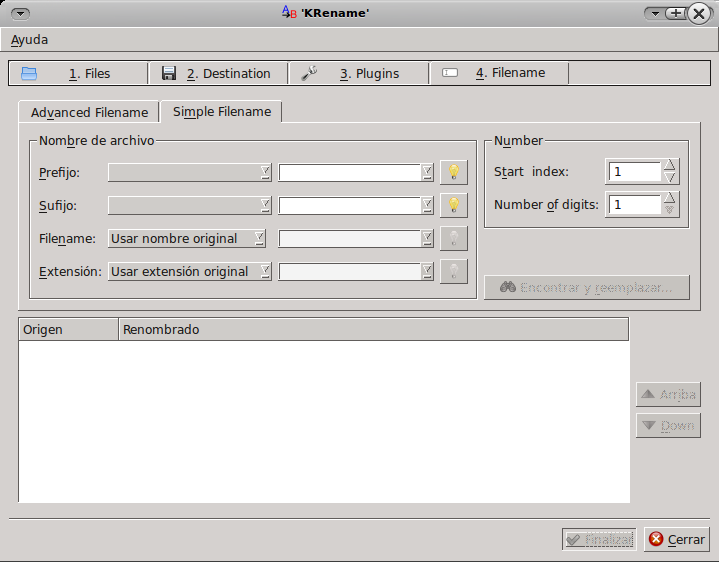Click the title bar shade arrow button
Viewport: 719px width, 562px height.
(x=655, y=14)
